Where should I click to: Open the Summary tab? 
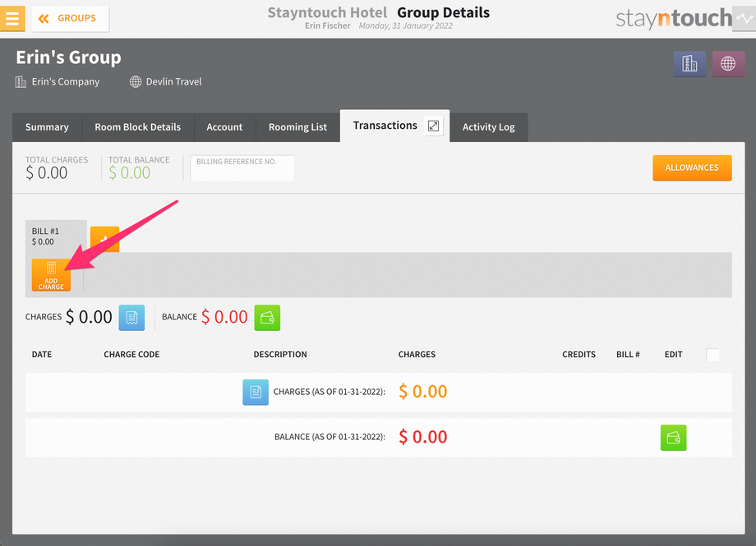coord(47,127)
